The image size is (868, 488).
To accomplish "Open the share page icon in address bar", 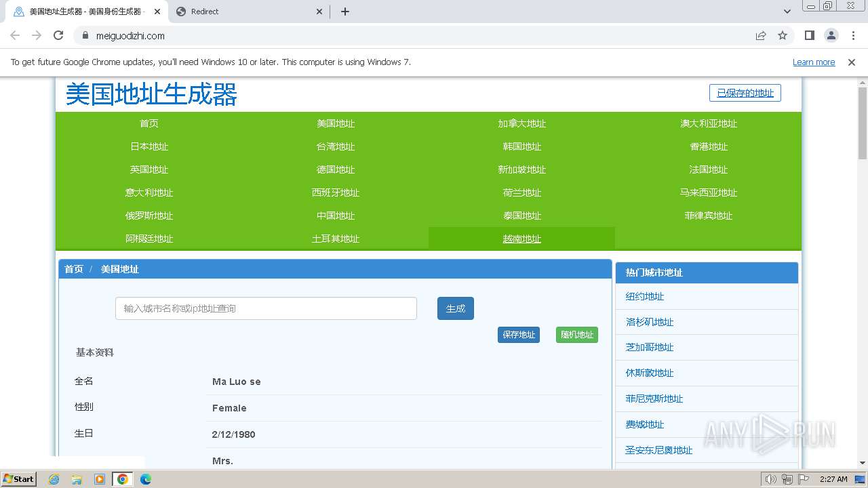I will point(761,36).
